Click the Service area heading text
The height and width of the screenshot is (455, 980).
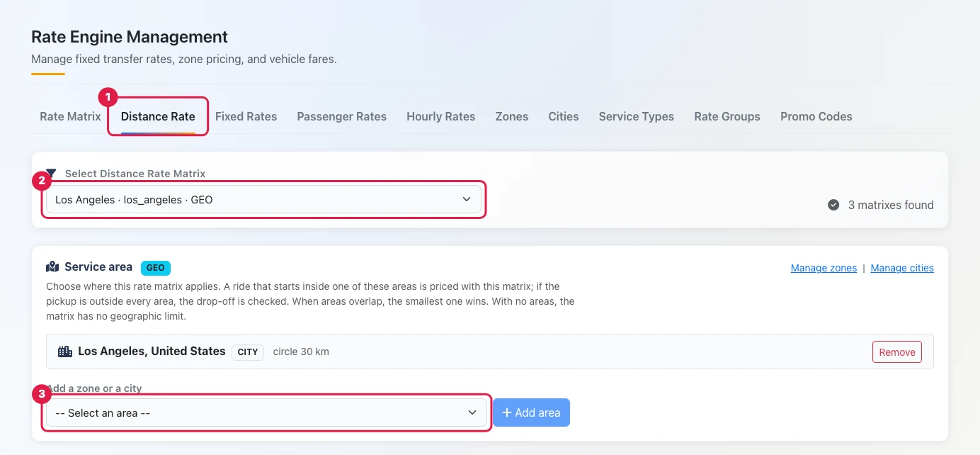98,267
